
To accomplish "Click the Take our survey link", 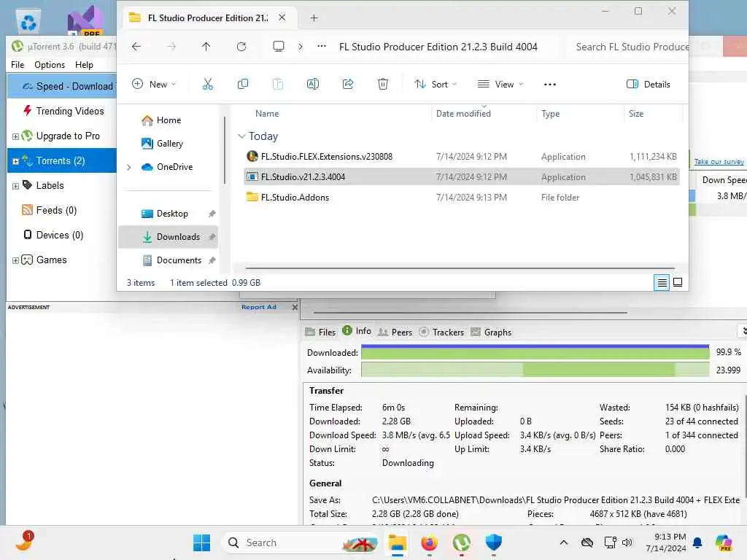I will 719,162.
